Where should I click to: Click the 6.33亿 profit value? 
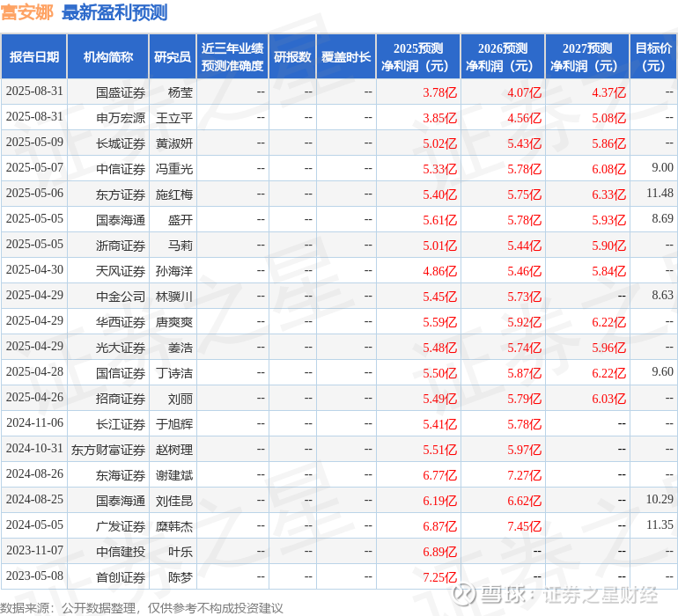tap(608, 194)
